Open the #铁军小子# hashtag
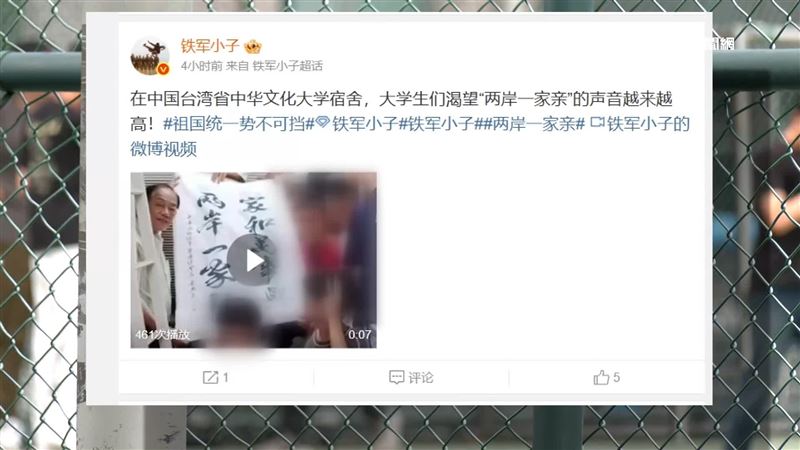The image size is (800, 450). click(x=440, y=124)
